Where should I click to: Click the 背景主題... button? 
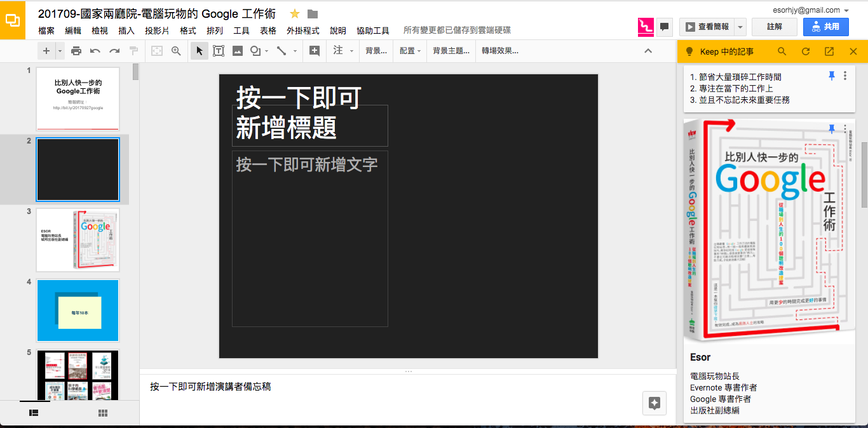pyautogui.click(x=451, y=51)
